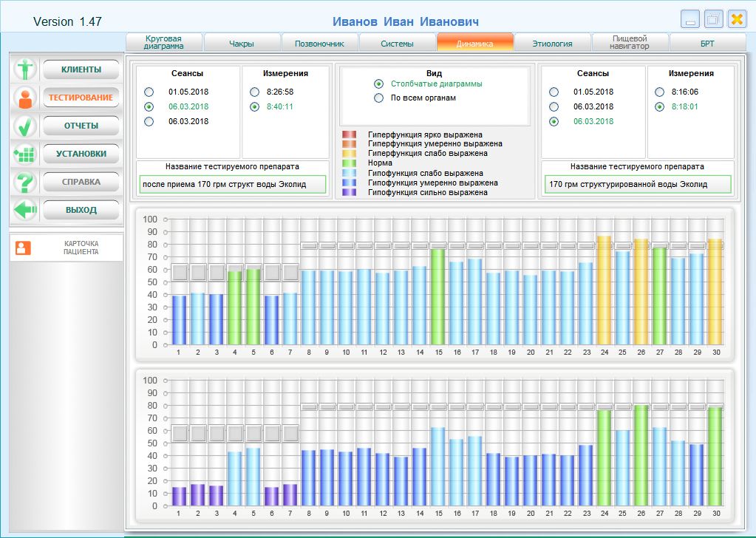Click the green back arrow exit icon
Image resolution: width=756 pixels, height=538 pixels.
pyautogui.click(x=26, y=210)
